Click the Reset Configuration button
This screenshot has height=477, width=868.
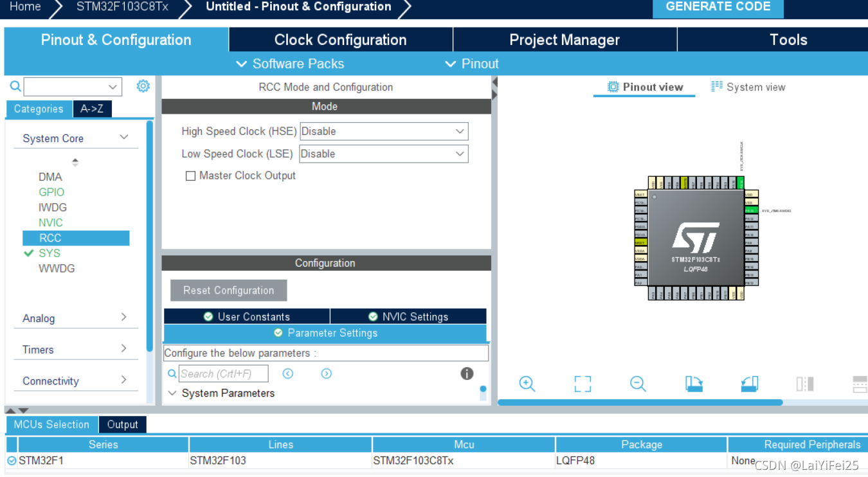click(x=228, y=290)
